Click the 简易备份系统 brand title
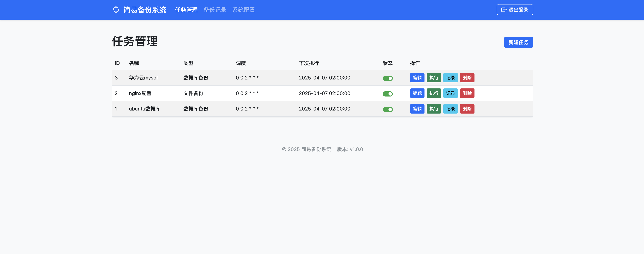The image size is (644, 254). [144, 10]
